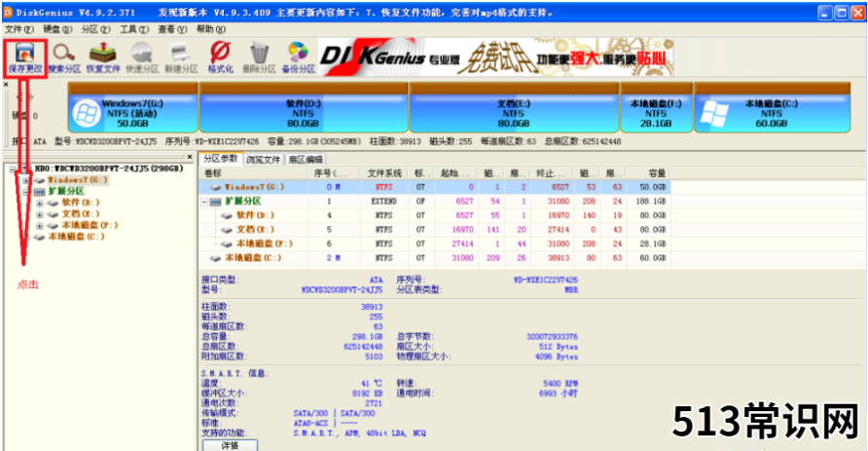The image size is (868, 451).
Task: Close the left tree panel
Action: coord(190,158)
